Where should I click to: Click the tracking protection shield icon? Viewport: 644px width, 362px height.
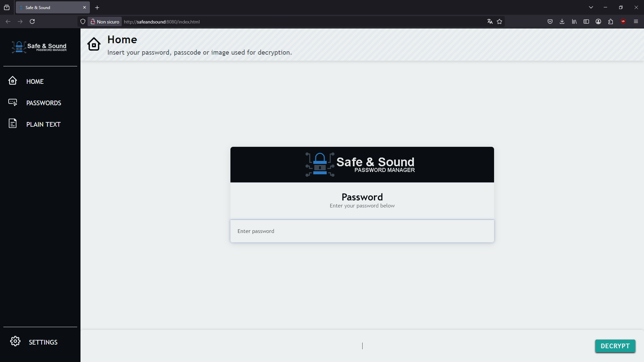coord(83,21)
